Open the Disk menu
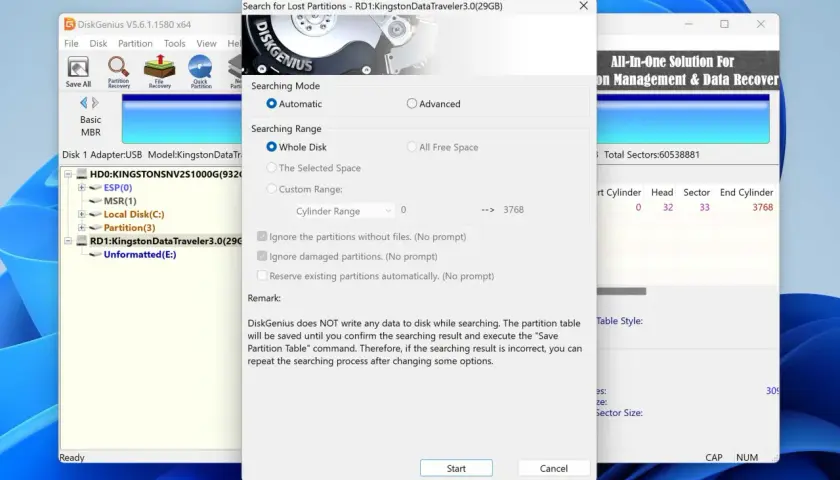Screen dimensions: 840x480 [98, 43]
